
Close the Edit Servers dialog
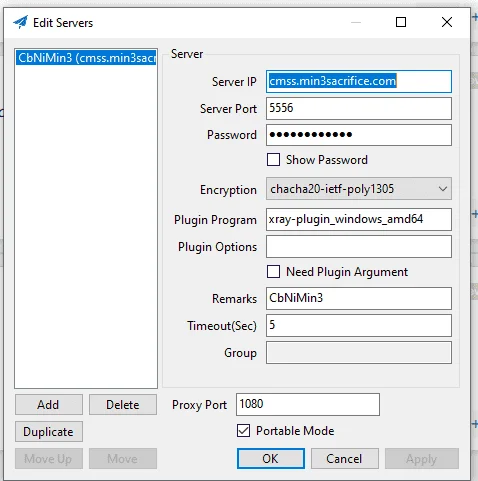coord(447,22)
